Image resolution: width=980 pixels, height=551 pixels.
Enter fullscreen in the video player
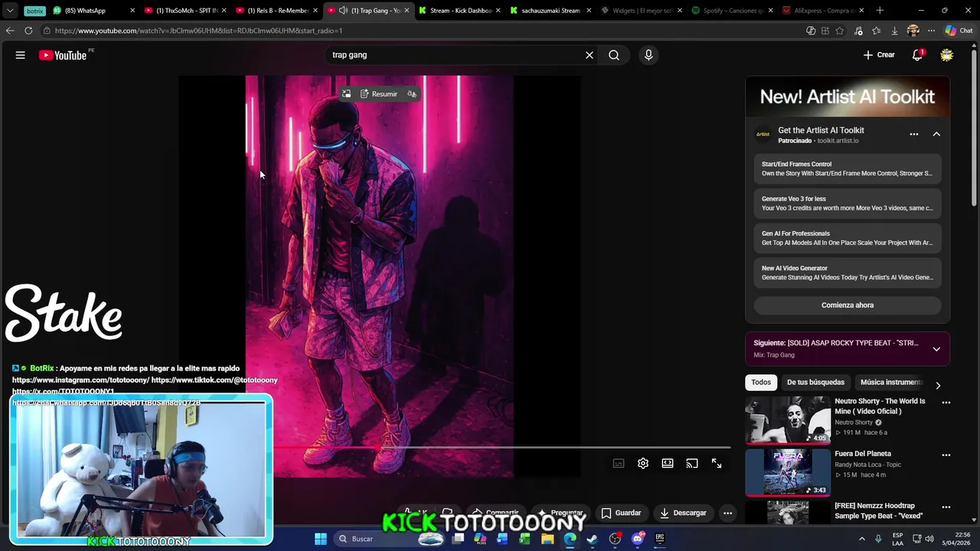click(717, 463)
